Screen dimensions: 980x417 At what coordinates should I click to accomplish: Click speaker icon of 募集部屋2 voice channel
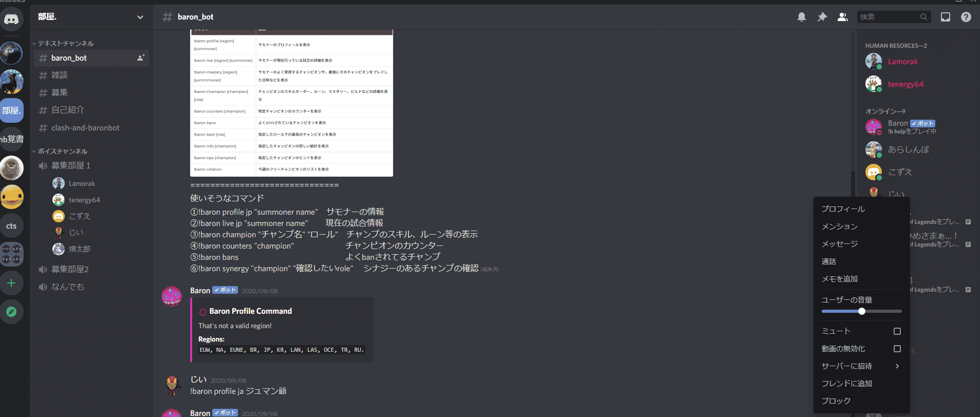pos(43,269)
